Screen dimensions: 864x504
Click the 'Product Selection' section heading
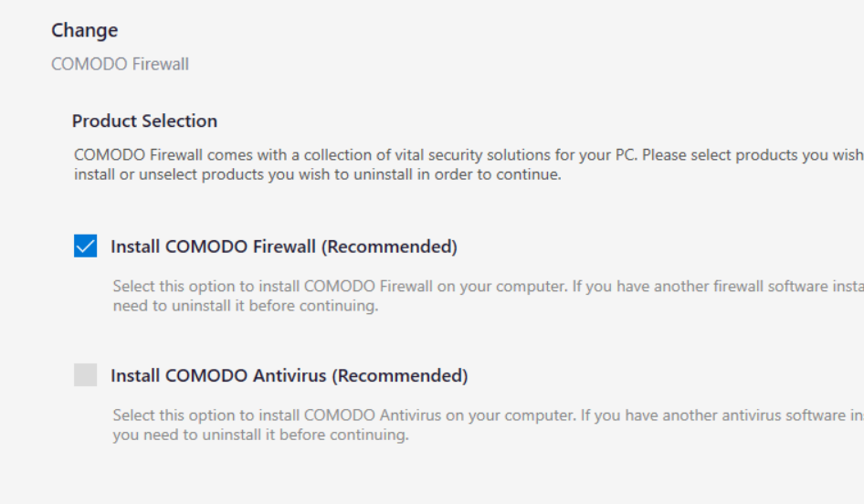pyautogui.click(x=144, y=121)
